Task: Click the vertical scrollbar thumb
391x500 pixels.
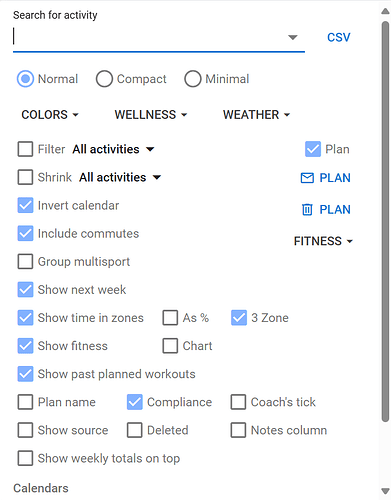Action: pyautogui.click(x=385, y=222)
